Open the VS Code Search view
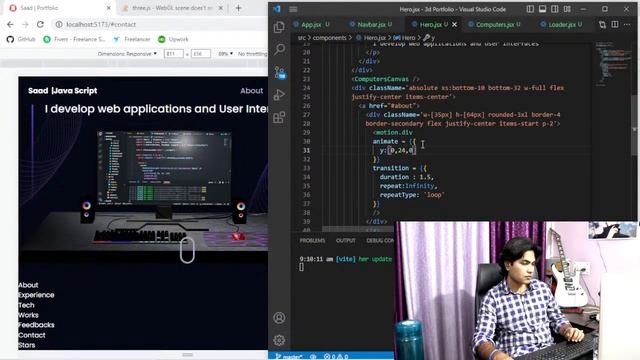This screenshot has width=640, height=360. 279,49
